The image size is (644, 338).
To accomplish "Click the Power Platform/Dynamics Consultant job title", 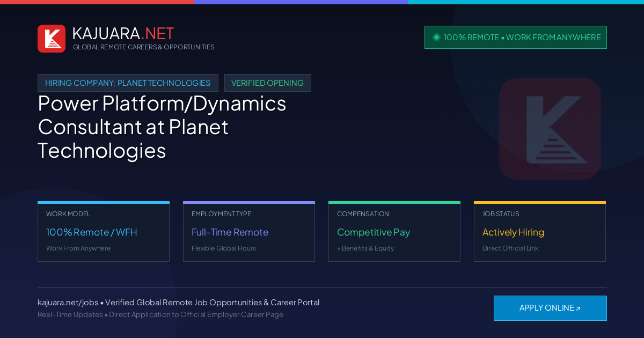I will pyautogui.click(x=162, y=127).
